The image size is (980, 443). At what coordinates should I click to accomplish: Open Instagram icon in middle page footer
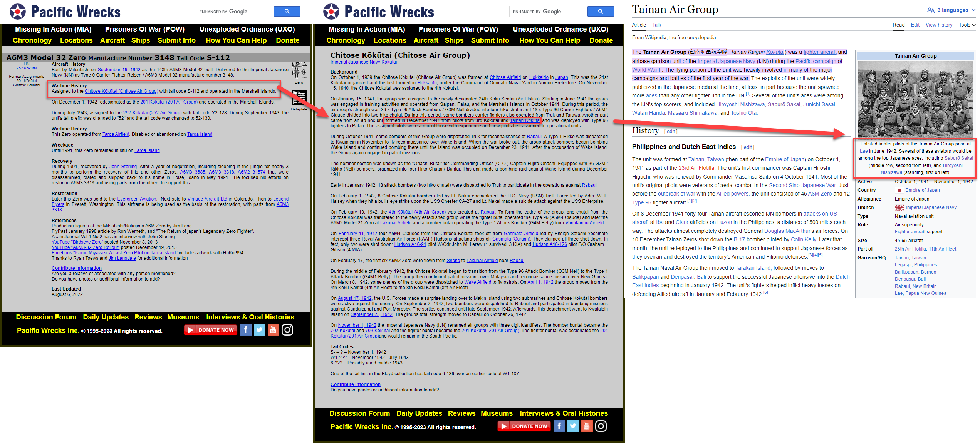601,426
